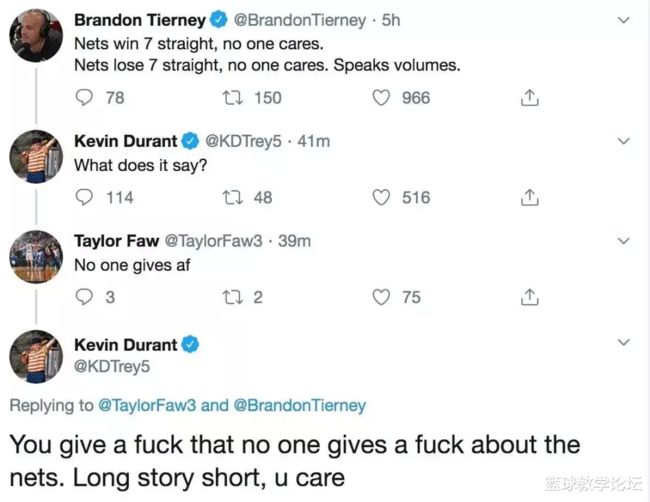Like Taylor Faw's tweet with 75 likes
Viewport: 650px width, 502px height.
tap(381, 297)
